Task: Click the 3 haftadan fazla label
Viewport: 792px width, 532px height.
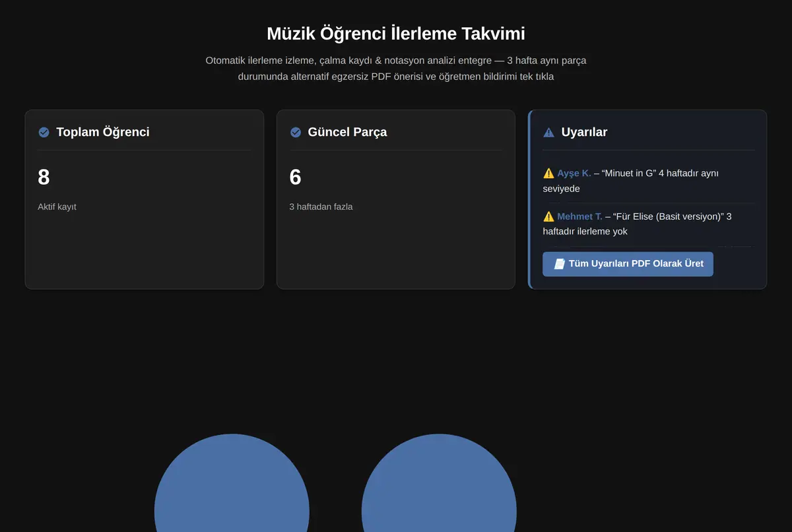Action: [321, 207]
